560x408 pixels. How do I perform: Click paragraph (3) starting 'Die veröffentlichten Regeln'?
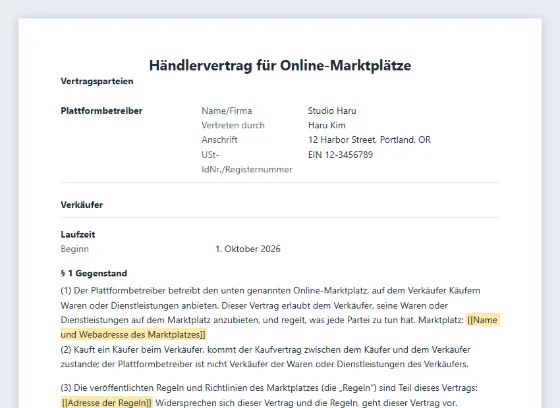click(x=269, y=395)
